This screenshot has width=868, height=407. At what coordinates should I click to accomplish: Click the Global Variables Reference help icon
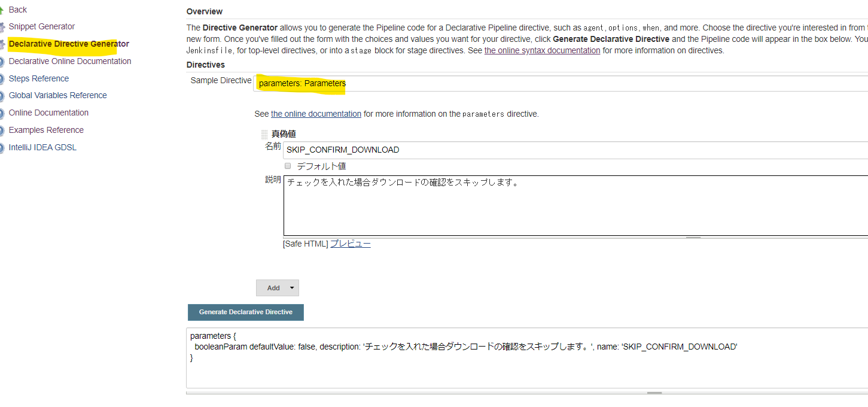[2, 96]
